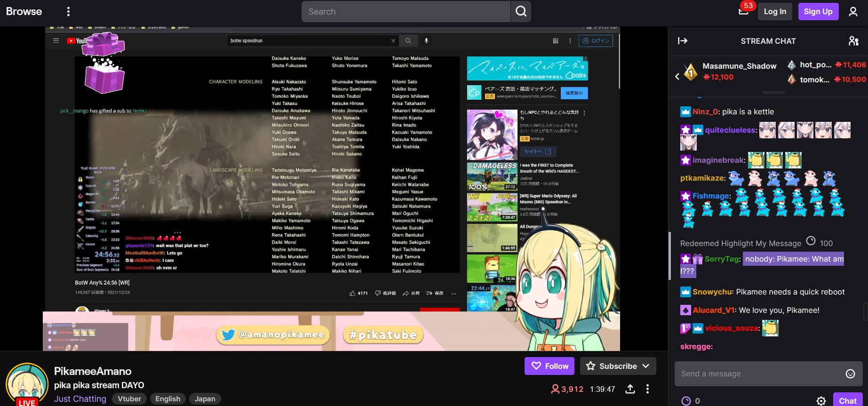
Task: Open the user account icon
Action: 853,11
